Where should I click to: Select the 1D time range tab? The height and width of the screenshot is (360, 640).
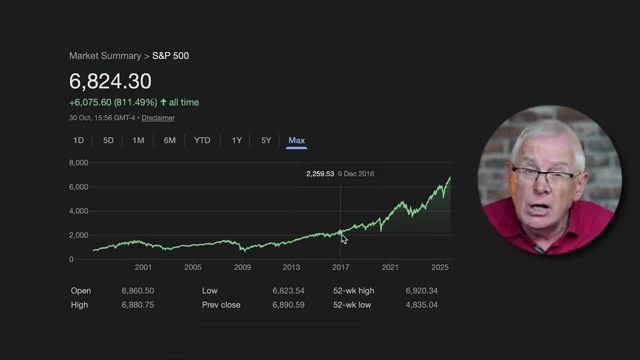pyautogui.click(x=78, y=140)
